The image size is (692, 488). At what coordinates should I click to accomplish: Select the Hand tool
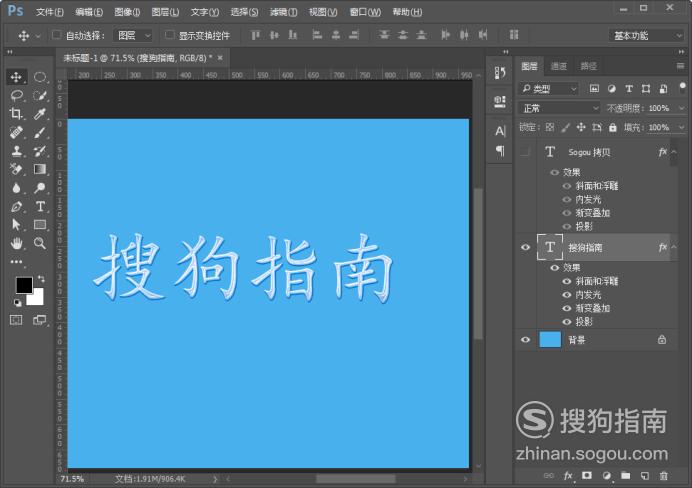[16, 243]
